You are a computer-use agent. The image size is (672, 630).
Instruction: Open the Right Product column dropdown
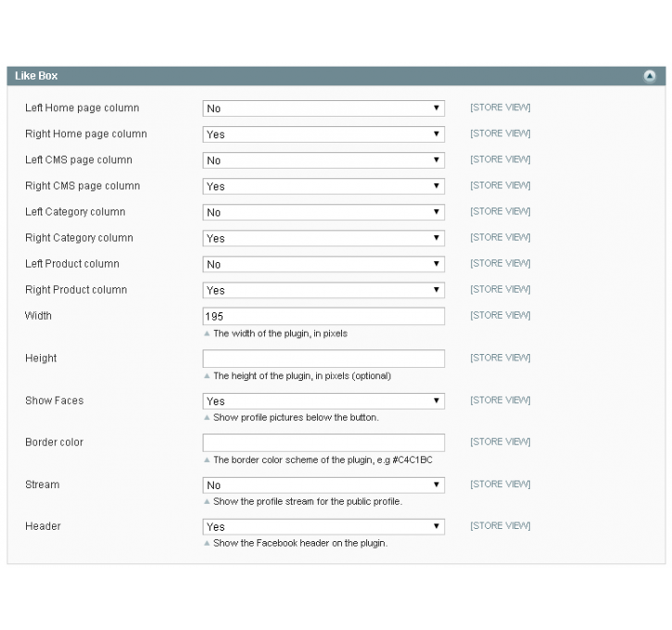click(x=323, y=290)
